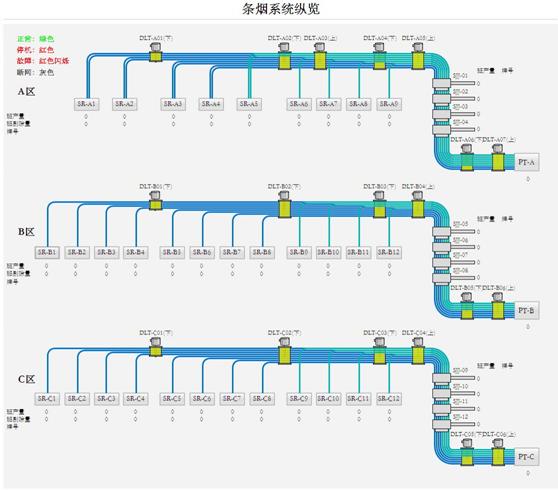Screen dimensions: 558x490
Task: Open the PT-B terminal box
Action: [x=526, y=311]
